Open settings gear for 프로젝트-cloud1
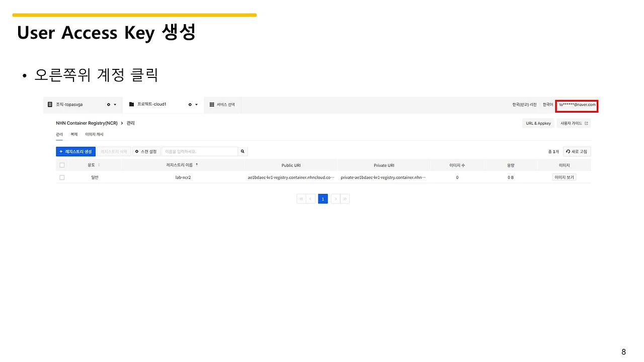The width and height of the screenshot is (644, 362). coord(190,105)
